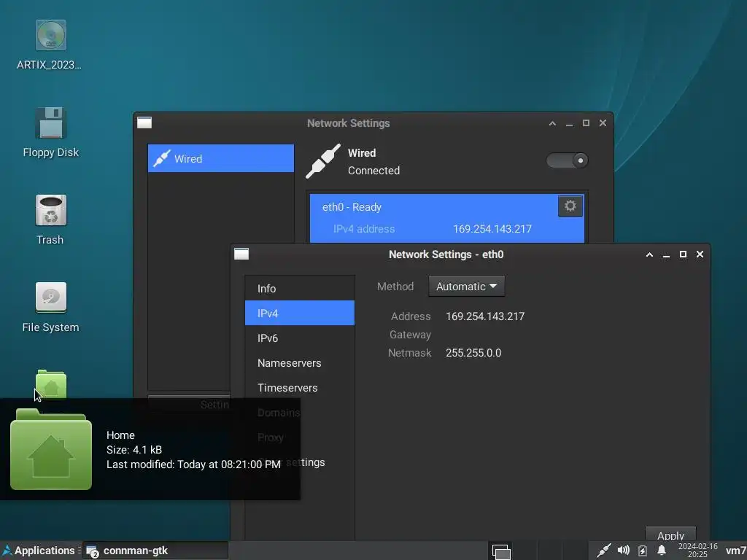This screenshot has width=747, height=560.
Task: Select the Info tab in eth0 settings
Action: (x=300, y=289)
